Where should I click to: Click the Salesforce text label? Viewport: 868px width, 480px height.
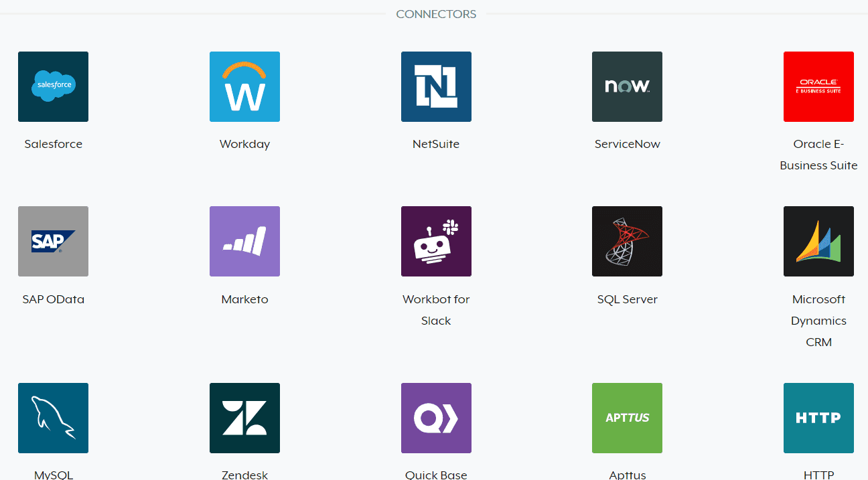point(53,144)
